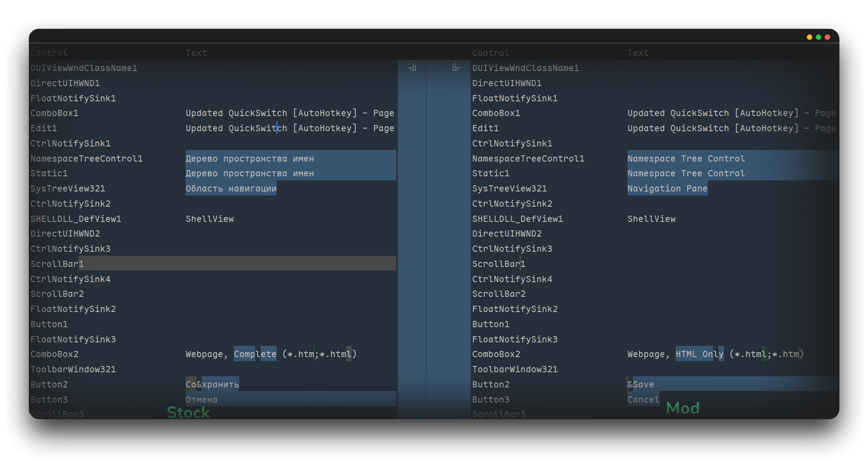
Task: Click 'Navigation Pane' text in right pane
Action: 667,188
